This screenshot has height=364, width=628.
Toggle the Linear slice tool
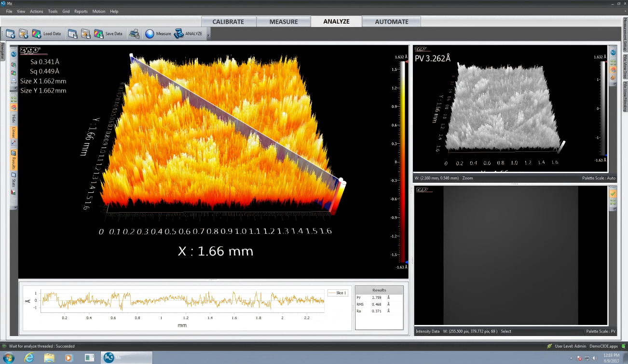tap(14, 133)
